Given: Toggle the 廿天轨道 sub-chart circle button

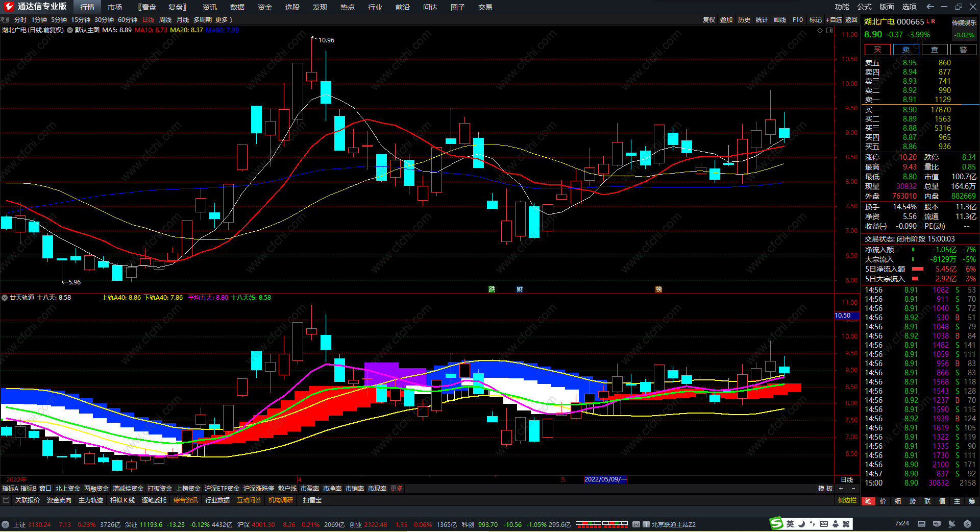Looking at the screenshot, I should (5, 297).
